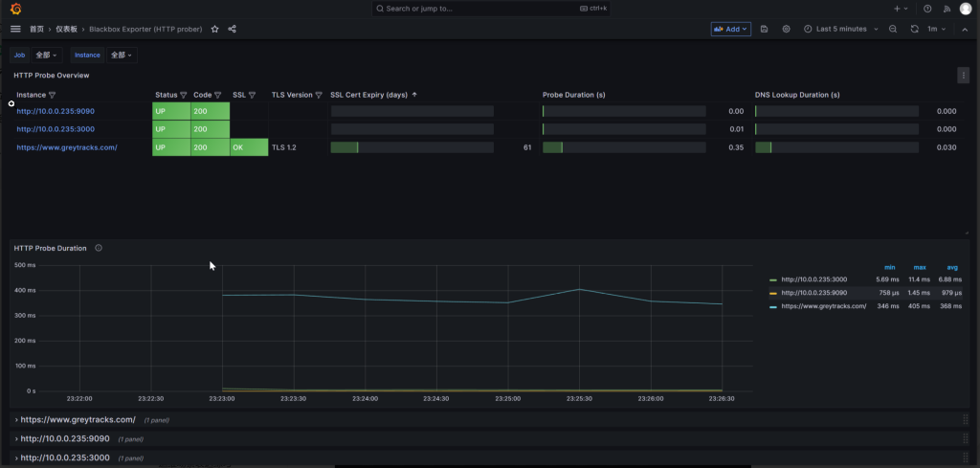980x468 pixels.
Task: Open the help question mark icon
Action: pyautogui.click(x=927, y=9)
